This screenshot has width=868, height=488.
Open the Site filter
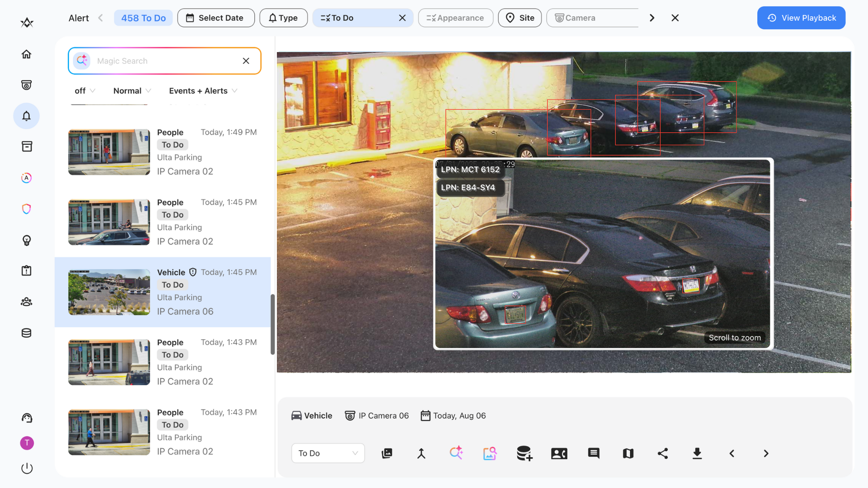coord(519,18)
